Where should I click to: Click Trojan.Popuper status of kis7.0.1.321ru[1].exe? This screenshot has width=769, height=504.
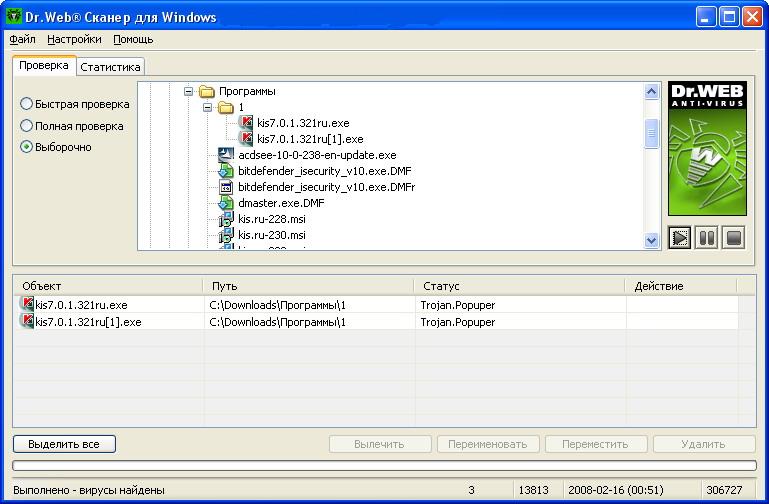click(x=458, y=322)
